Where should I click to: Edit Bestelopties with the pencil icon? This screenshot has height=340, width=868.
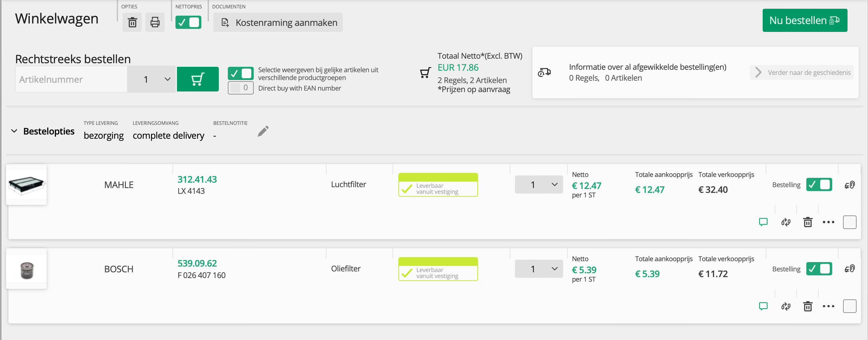point(263,131)
